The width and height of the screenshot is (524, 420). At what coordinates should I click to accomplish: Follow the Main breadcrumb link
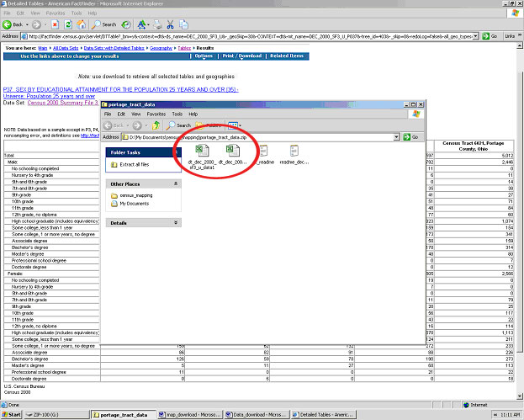click(42, 48)
